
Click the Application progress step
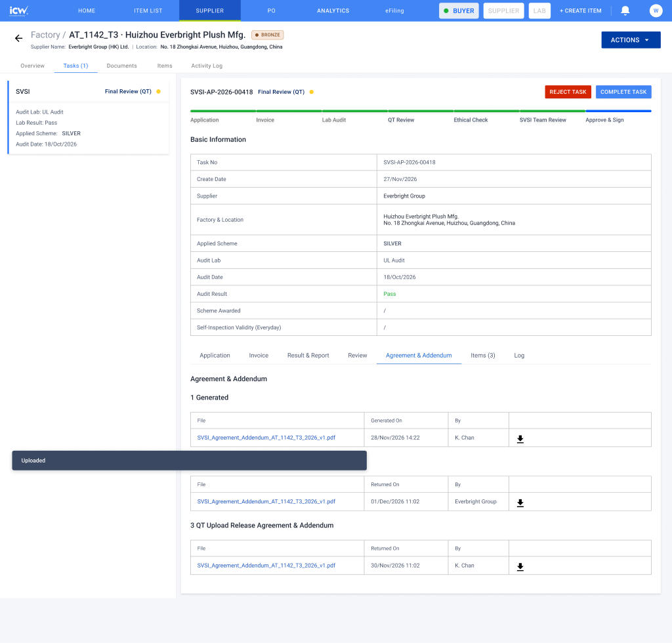tap(205, 120)
